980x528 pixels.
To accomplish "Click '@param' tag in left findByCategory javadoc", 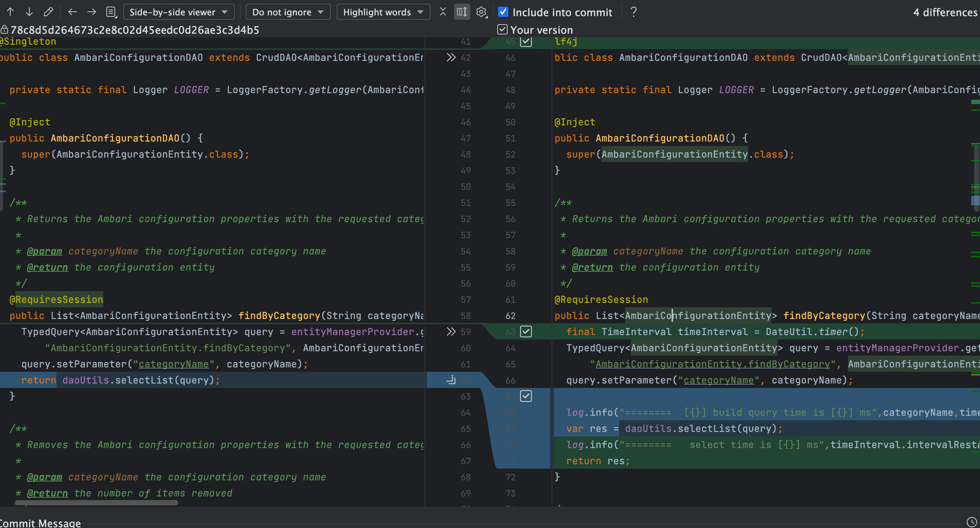I will click(x=44, y=251).
